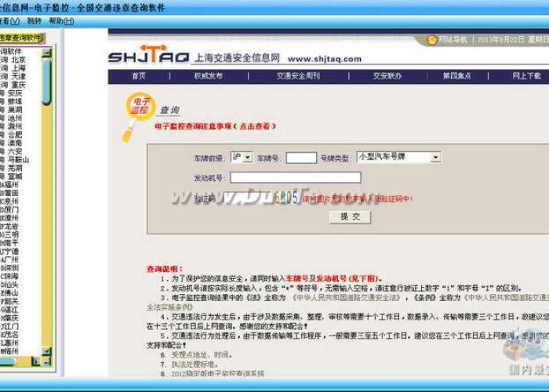Click the yellow 违章查询软件 header button
Screen dimensions: 549x392
point(22,38)
